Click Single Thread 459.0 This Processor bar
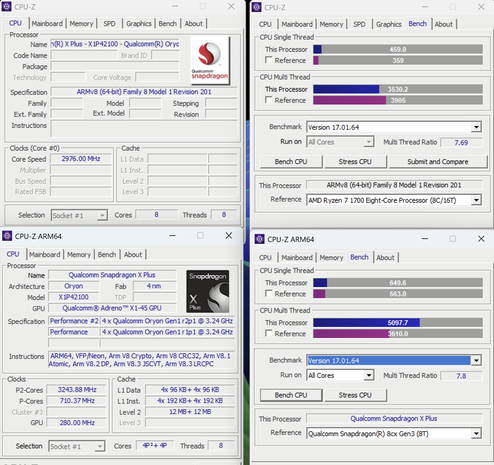494x465 pixels. (398, 49)
